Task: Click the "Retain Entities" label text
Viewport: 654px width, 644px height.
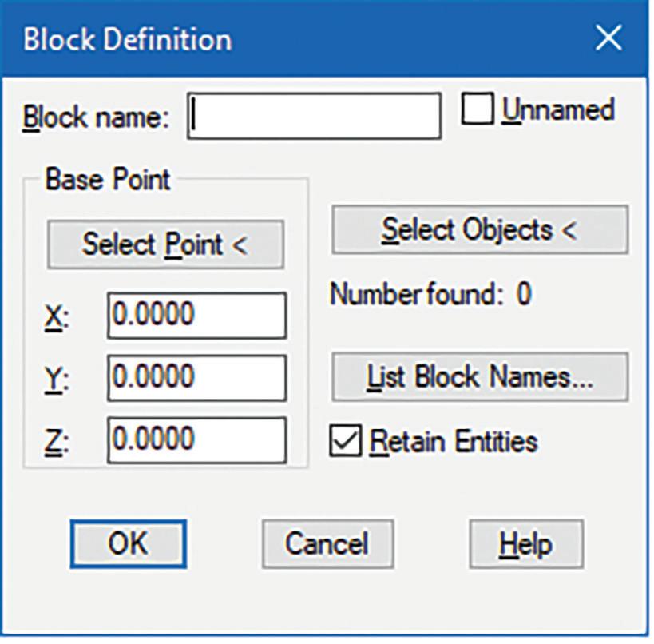Action: pyautogui.click(x=454, y=441)
